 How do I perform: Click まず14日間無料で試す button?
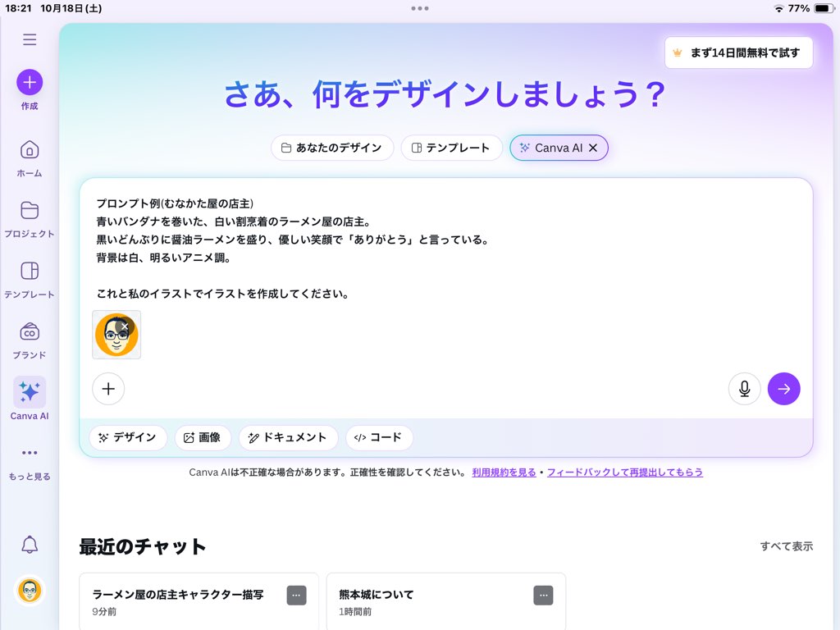[x=738, y=52]
